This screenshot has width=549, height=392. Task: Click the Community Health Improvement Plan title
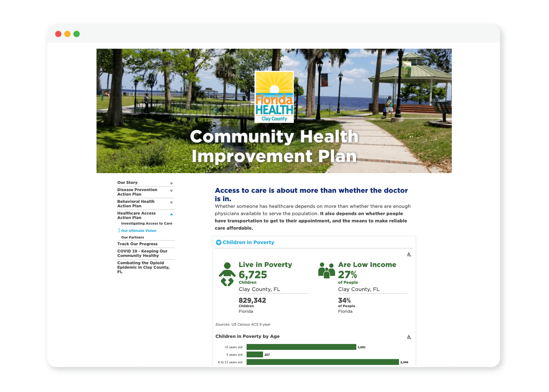click(274, 146)
